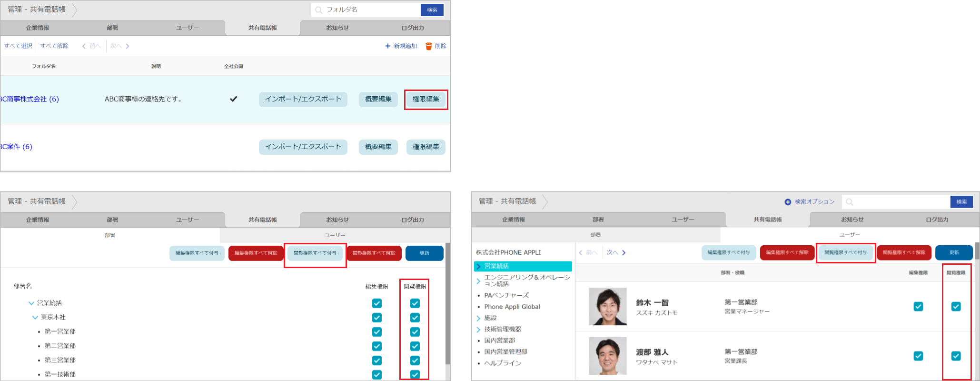Viewport: 980px width, 381px height.
Task: Click scrollbar in department permissions list
Action: [x=447, y=305]
